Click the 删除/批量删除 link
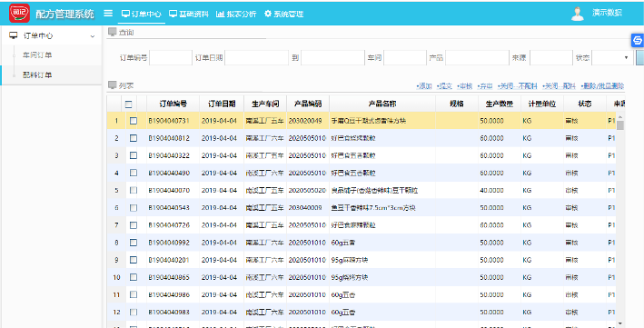 coord(602,86)
